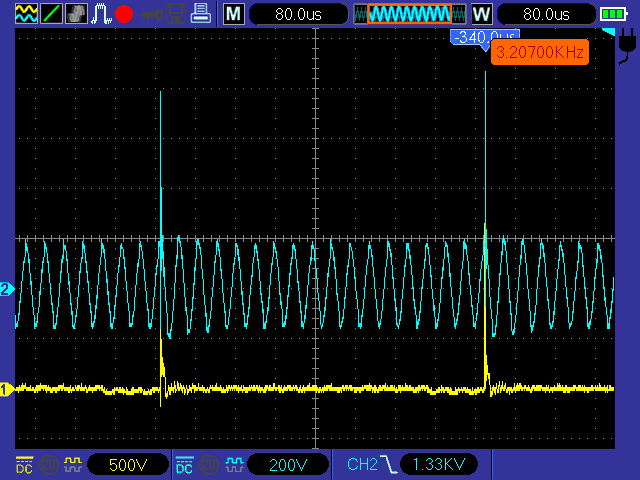640x480 pixels.
Task: Open the window 80.0us timebase value
Action: click(545, 14)
